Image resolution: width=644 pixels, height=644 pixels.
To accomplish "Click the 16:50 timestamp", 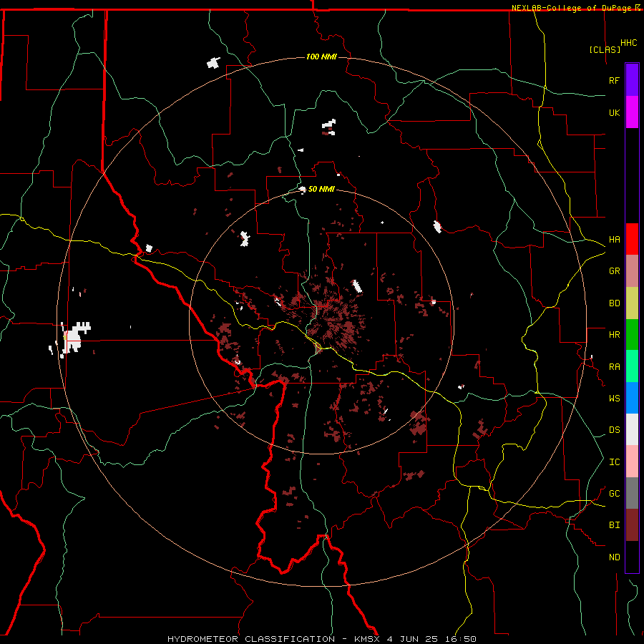I will tap(461, 639).
